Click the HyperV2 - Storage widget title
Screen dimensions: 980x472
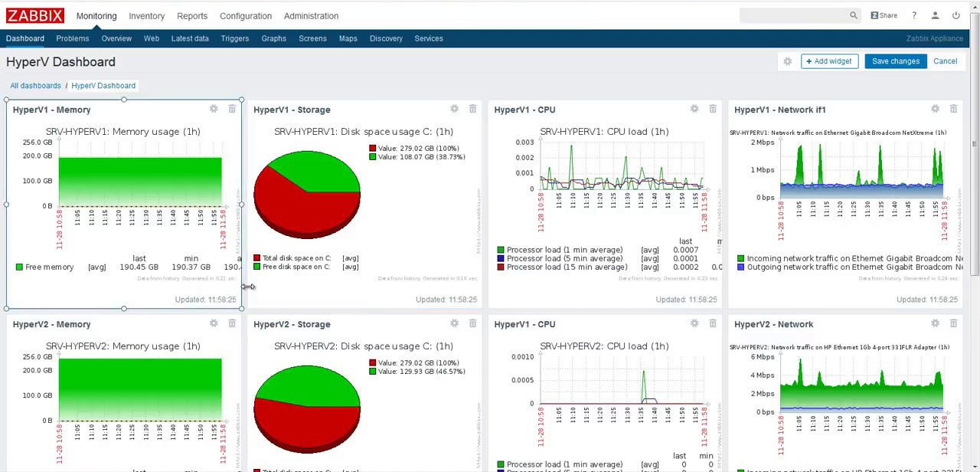coord(292,324)
